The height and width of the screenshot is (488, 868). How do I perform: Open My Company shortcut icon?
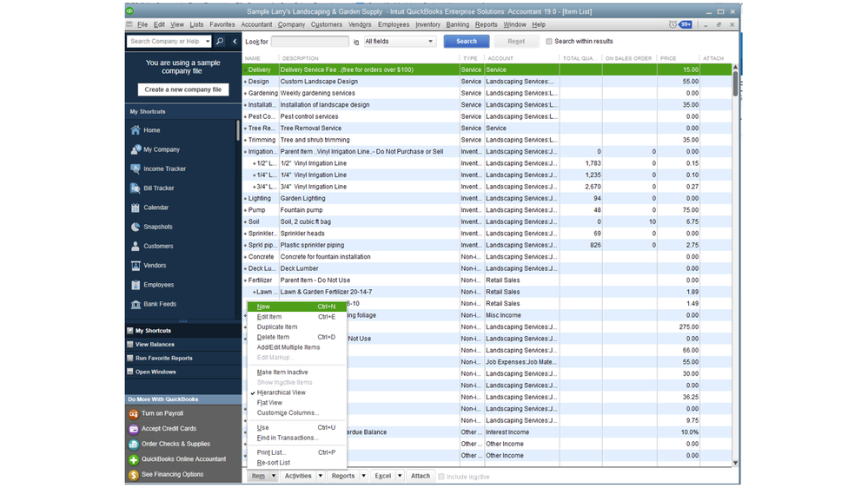[x=135, y=149]
